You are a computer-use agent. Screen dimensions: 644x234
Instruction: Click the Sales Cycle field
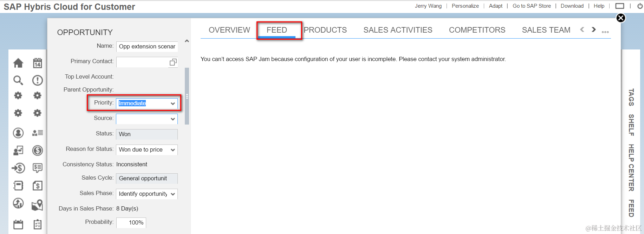tap(147, 178)
